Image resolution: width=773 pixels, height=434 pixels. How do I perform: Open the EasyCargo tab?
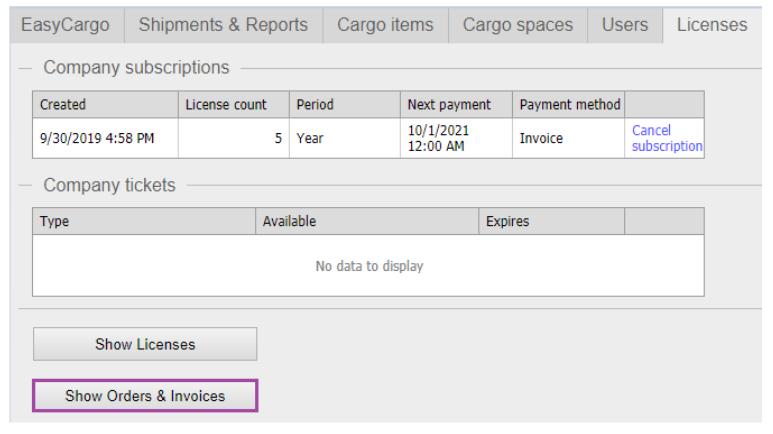[66, 25]
